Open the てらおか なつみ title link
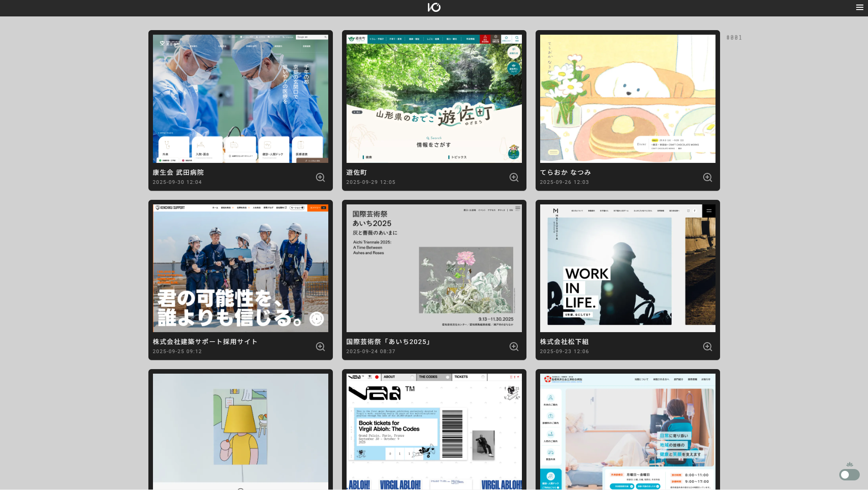The height and width of the screenshot is (490, 868). pyautogui.click(x=565, y=172)
